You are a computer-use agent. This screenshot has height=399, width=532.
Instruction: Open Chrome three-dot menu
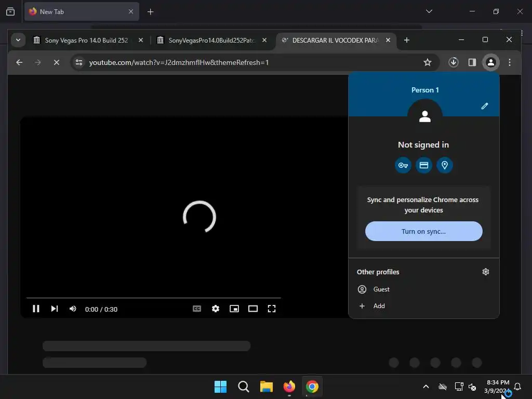click(x=510, y=62)
